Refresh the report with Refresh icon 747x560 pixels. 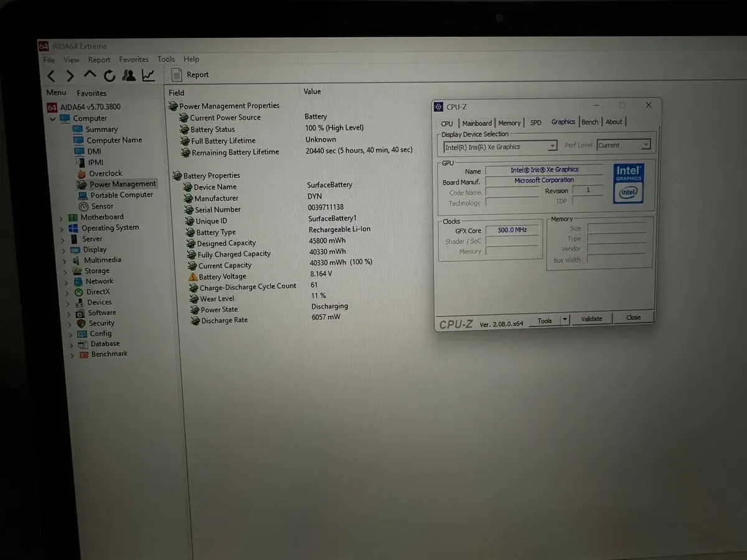[110, 76]
